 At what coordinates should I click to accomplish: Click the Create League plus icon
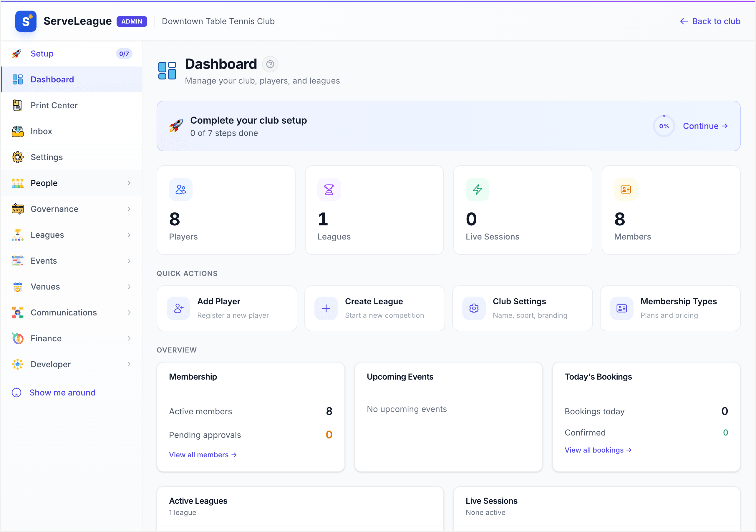pyautogui.click(x=326, y=308)
